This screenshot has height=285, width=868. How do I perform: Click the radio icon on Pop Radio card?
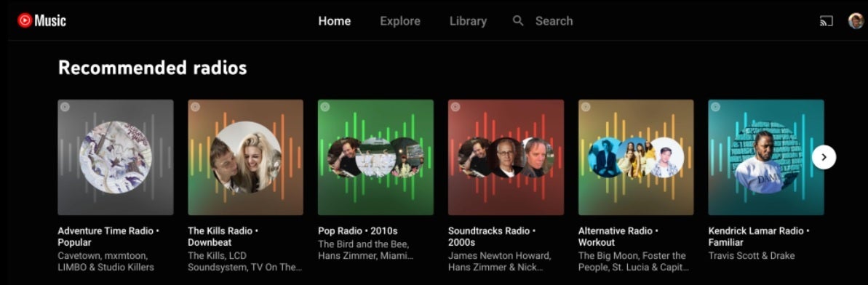(325, 107)
